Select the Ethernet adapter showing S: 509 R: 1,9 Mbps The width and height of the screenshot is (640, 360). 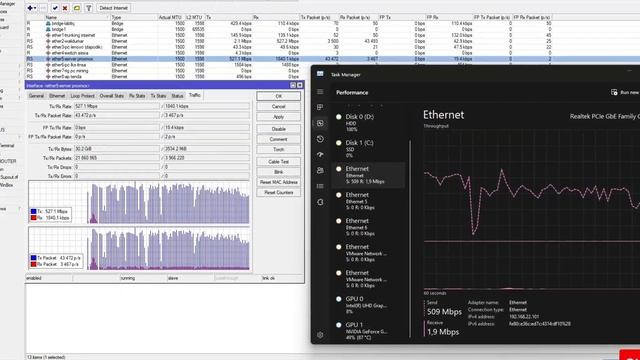tap(369, 175)
